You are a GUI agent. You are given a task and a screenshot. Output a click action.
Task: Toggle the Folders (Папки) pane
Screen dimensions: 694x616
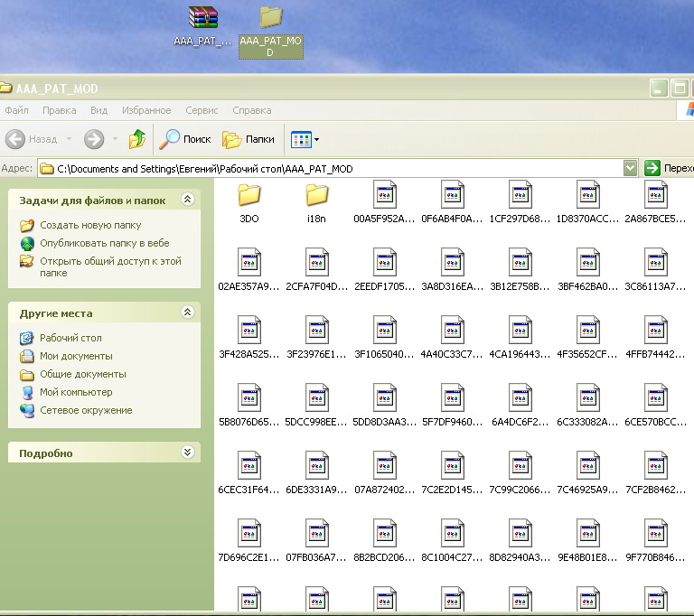[x=249, y=139]
